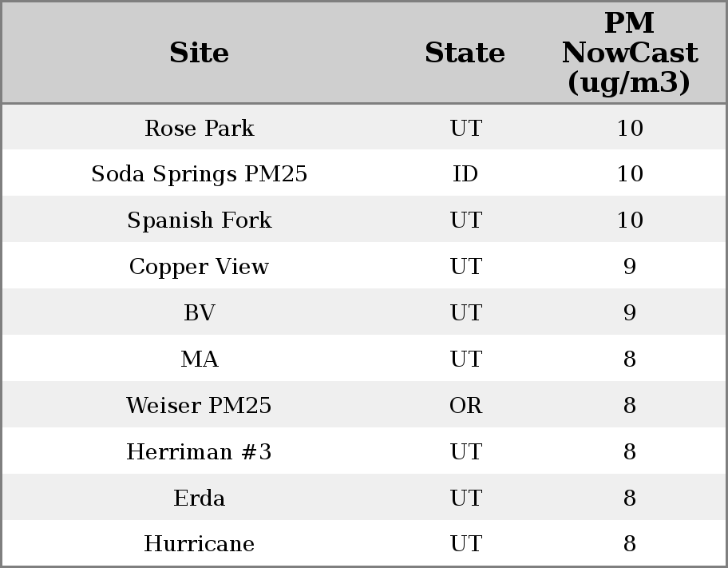Screen dimensions: 728x568
Task: Select the state cell for Hurricane row
Action: point(465,544)
